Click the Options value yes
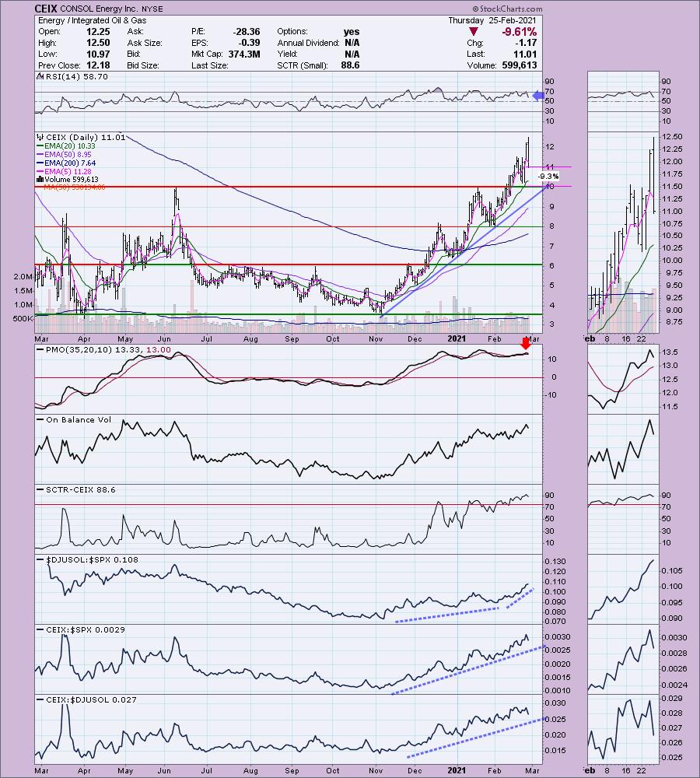Image resolution: width=700 pixels, height=778 pixels. tap(352, 31)
